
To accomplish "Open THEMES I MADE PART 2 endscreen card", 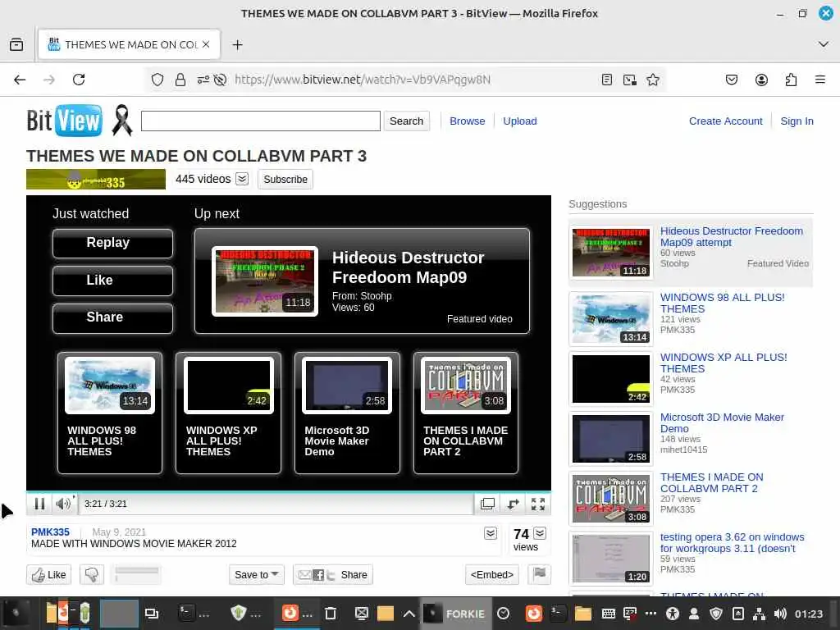I will (x=466, y=413).
